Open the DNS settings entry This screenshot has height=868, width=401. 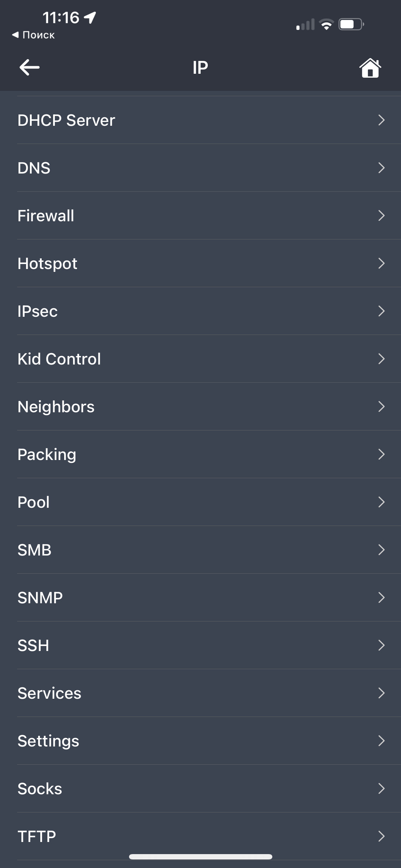(x=200, y=168)
